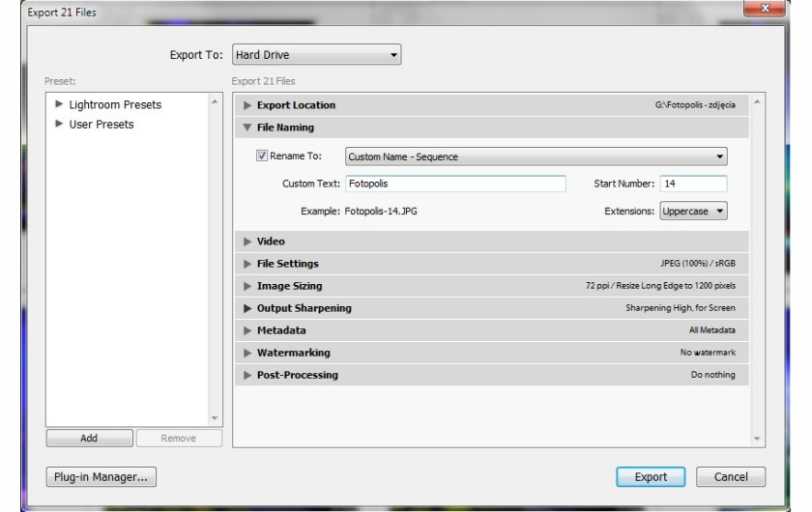Click the settings panel scroll down arrow

click(x=757, y=439)
